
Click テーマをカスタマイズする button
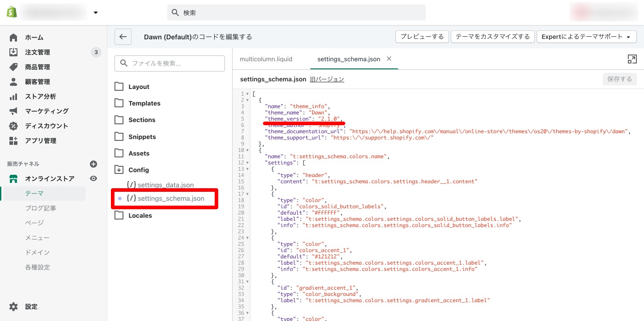click(x=492, y=37)
